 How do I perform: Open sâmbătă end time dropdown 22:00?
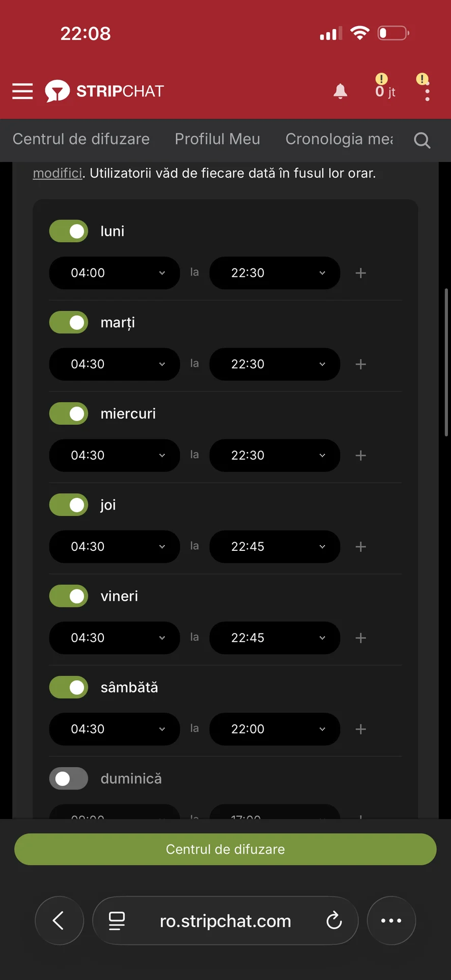(274, 729)
